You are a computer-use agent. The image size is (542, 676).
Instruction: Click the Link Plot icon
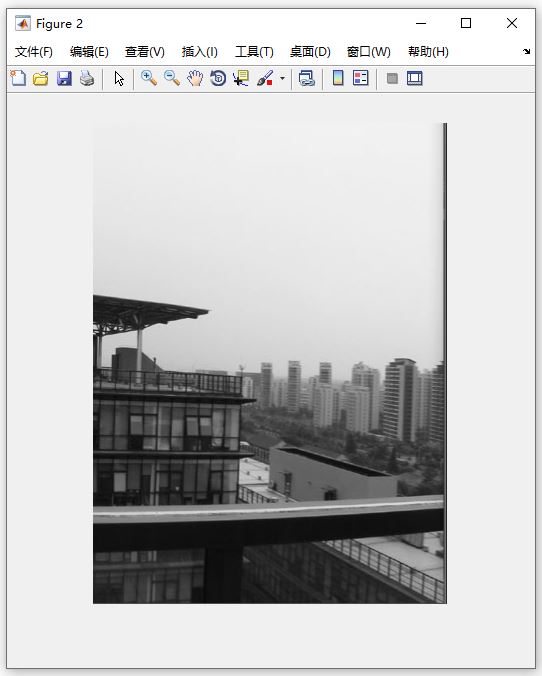pos(307,78)
